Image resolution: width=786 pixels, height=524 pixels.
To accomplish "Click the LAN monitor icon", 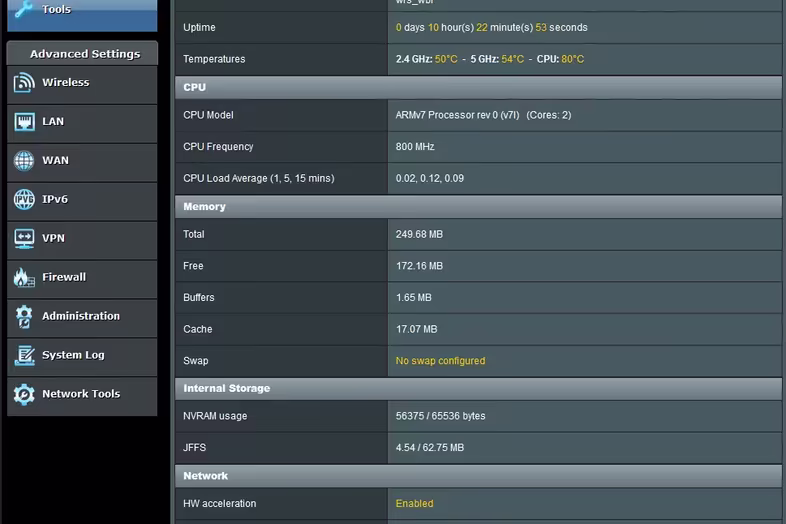I will (24, 122).
